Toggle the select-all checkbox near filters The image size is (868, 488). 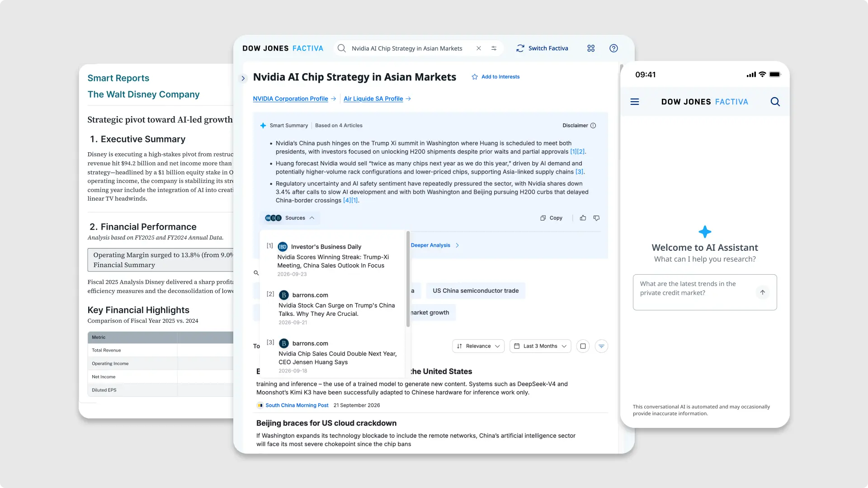(583, 346)
